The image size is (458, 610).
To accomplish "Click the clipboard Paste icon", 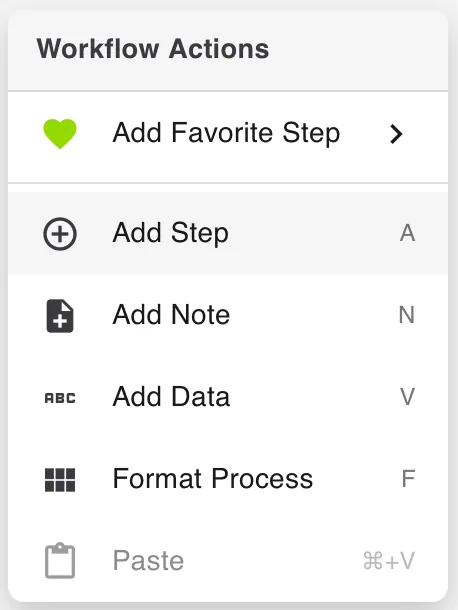I will 60,561.
